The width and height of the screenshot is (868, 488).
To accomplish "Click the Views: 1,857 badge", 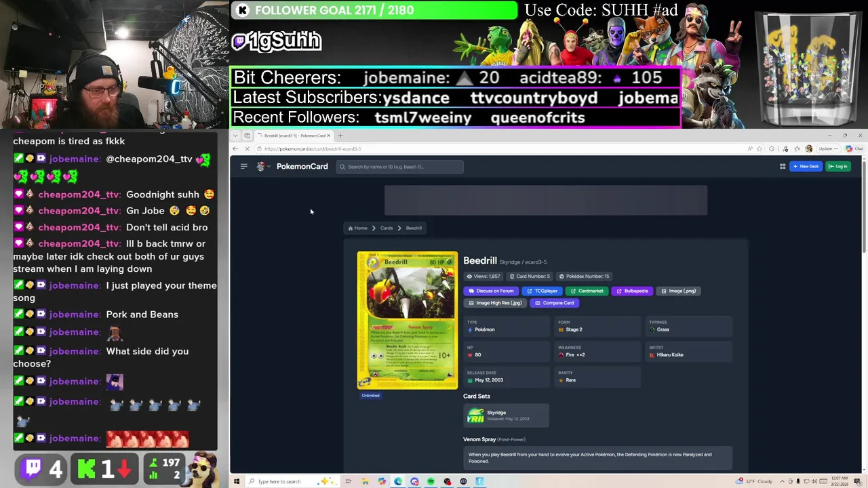I will tap(484, 277).
